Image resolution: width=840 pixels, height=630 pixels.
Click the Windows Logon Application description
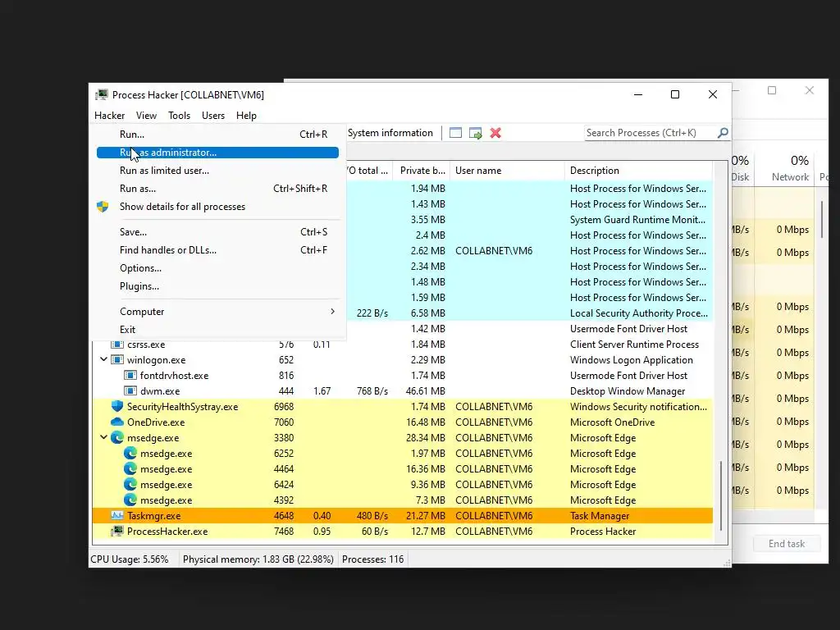(x=631, y=360)
